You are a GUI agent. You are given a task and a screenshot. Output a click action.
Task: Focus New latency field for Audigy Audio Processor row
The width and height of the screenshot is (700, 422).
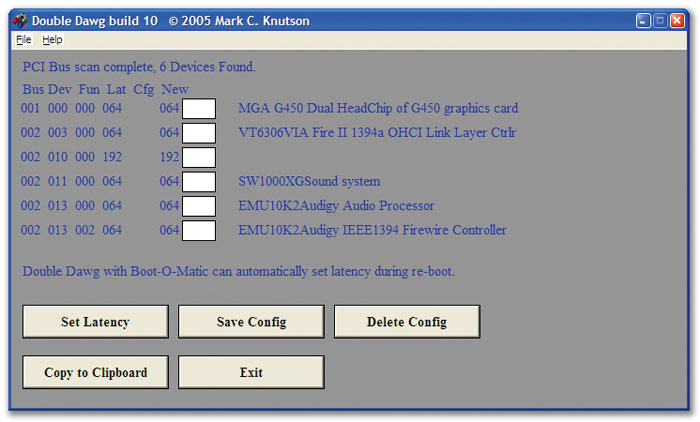[x=199, y=206]
